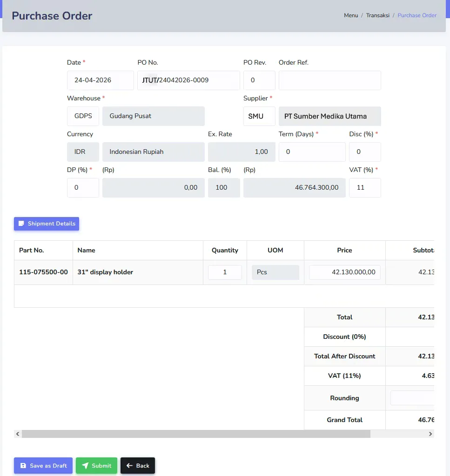This screenshot has width=450, height=476.
Task: Click the UOM column header
Action: pyautogui.click(x=275, y=250)
